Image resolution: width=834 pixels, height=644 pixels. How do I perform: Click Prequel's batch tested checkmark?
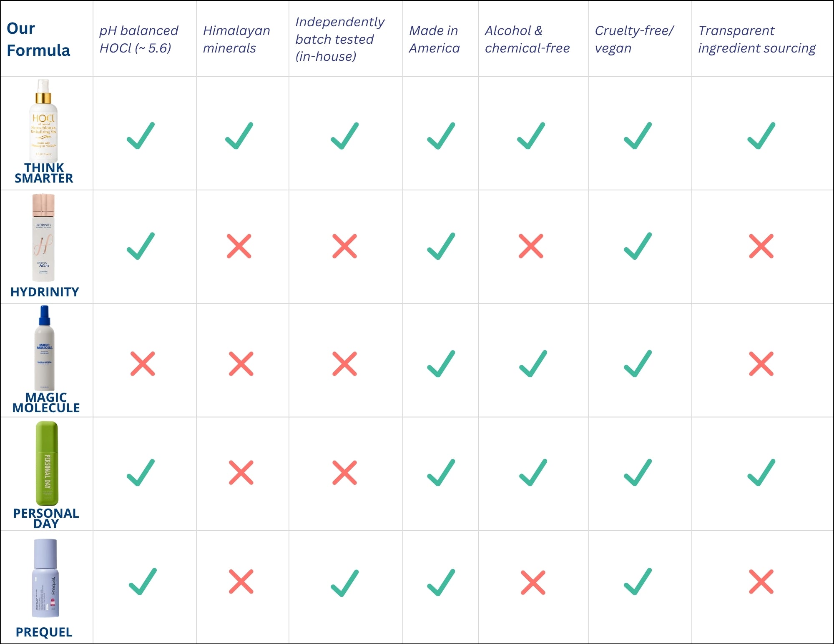[344, 582]
